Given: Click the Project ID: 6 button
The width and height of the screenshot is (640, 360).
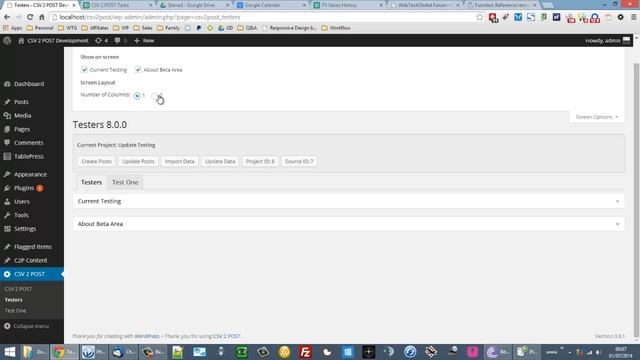Looking at the screenshot, I should point(260,161).
